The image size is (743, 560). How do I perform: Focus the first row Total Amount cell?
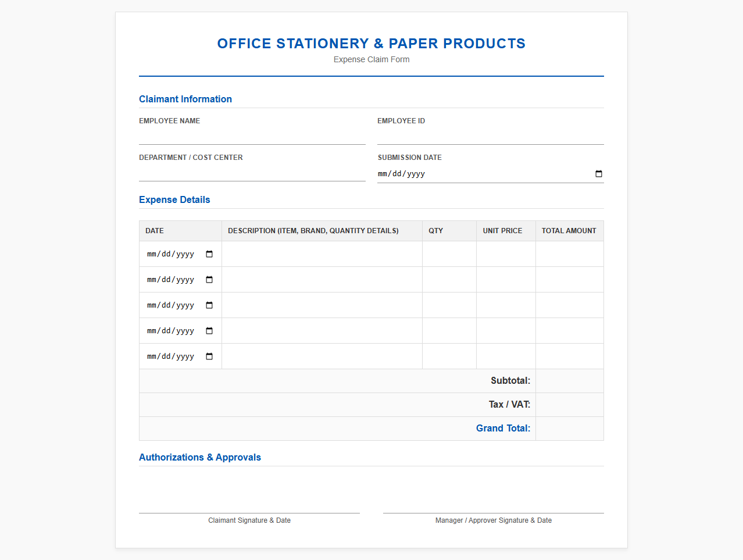click(570, 254)
